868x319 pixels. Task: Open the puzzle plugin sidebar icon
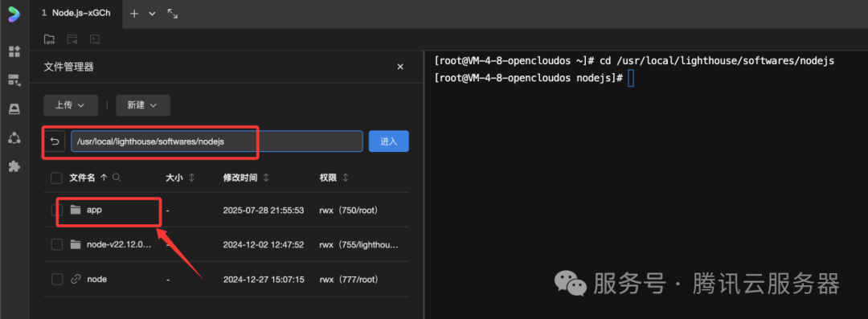pyautogui.click(x=14, y=166)
